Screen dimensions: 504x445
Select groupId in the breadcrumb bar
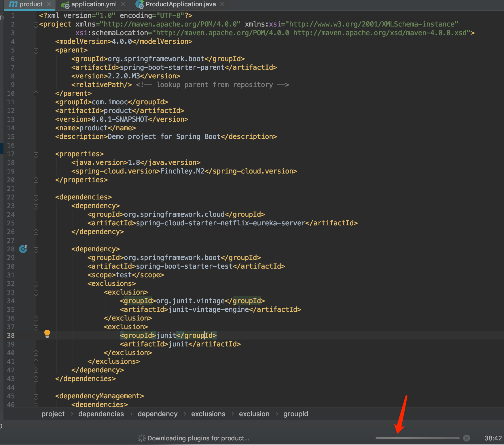(296, 414)
